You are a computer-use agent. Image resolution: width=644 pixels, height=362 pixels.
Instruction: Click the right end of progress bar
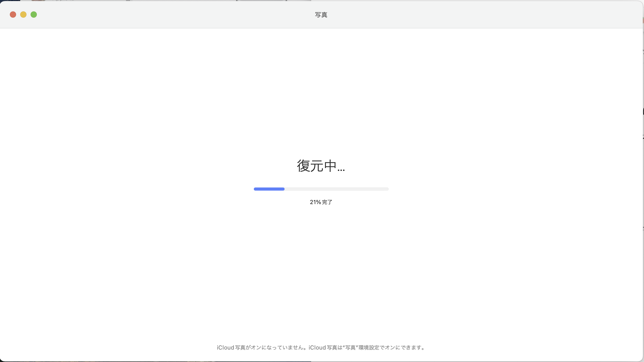point(387,189)
